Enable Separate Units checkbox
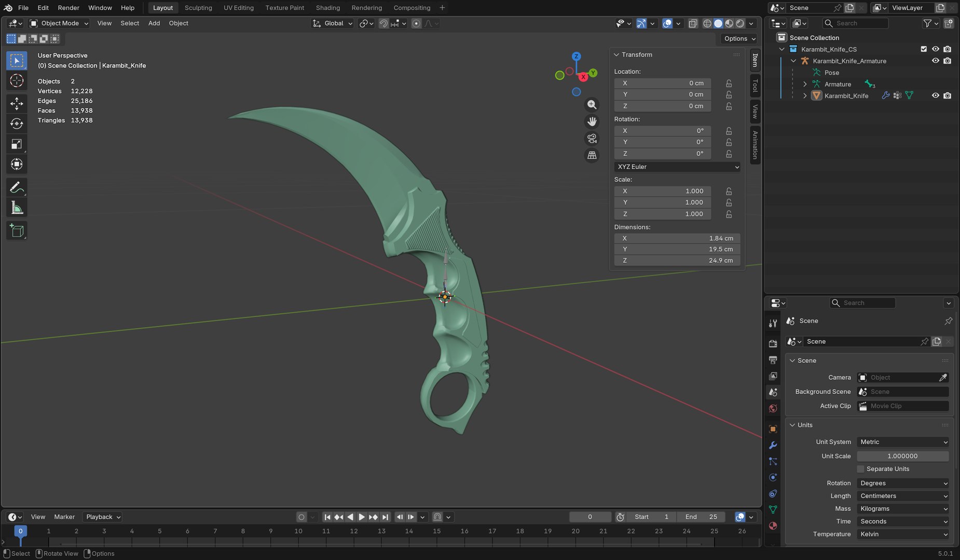 click(x=861, y=469)
